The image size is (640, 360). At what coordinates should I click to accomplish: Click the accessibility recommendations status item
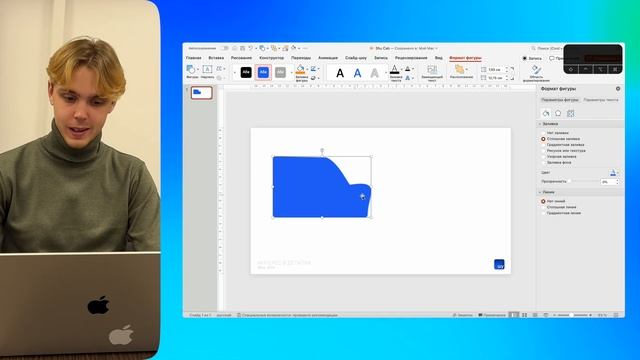click(287, 315)
